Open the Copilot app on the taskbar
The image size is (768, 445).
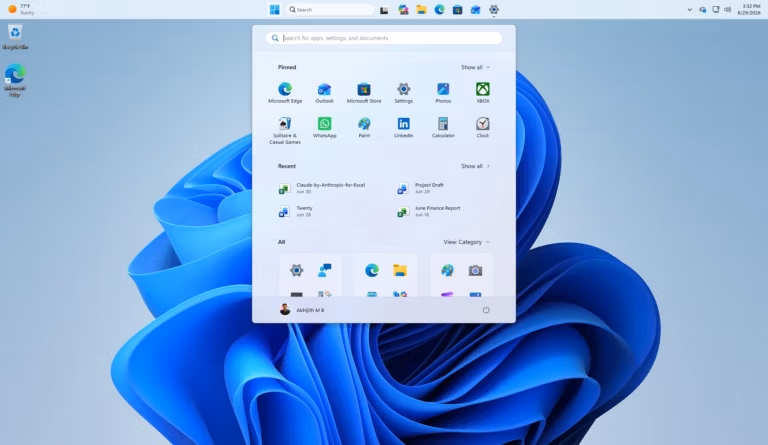click(403, 9)
